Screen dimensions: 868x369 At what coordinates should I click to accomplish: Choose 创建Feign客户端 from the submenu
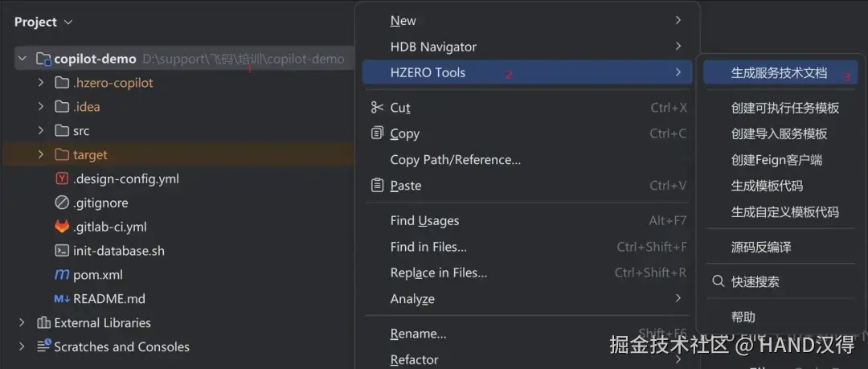(x=776, y=160)
